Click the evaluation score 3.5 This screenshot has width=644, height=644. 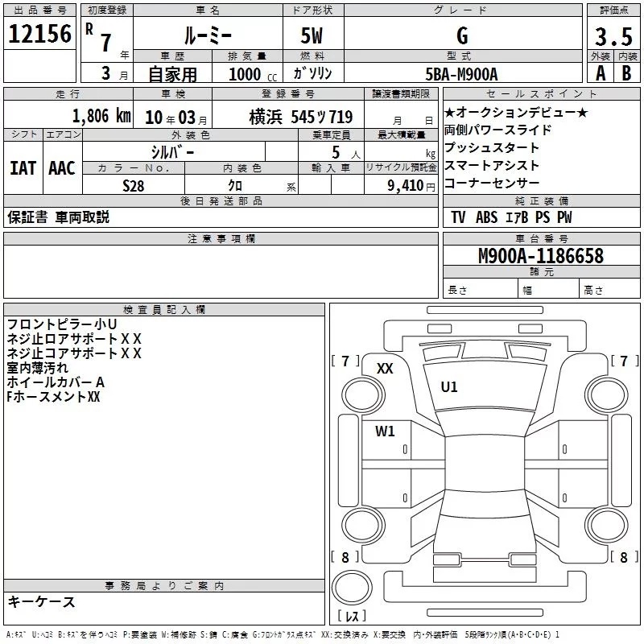613,36
